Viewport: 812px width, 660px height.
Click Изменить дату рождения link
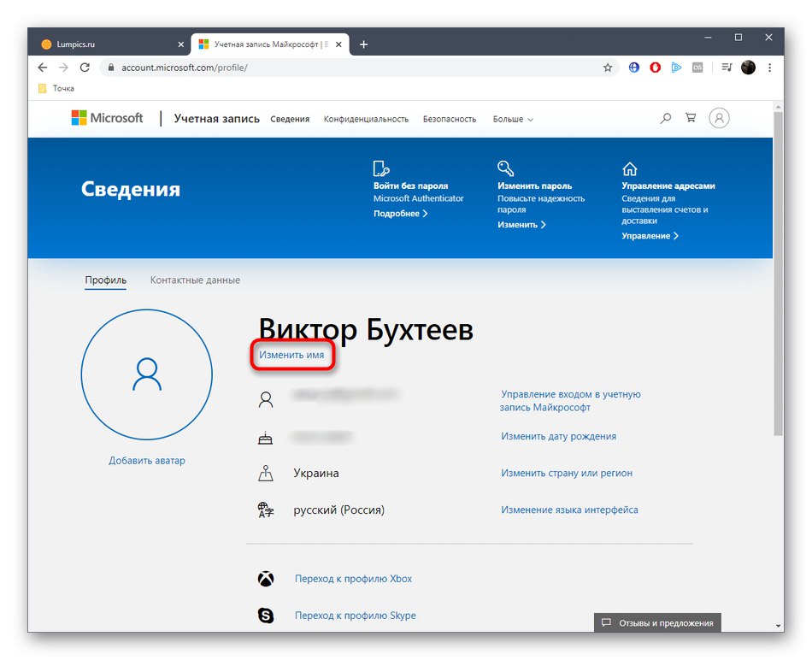559,436
